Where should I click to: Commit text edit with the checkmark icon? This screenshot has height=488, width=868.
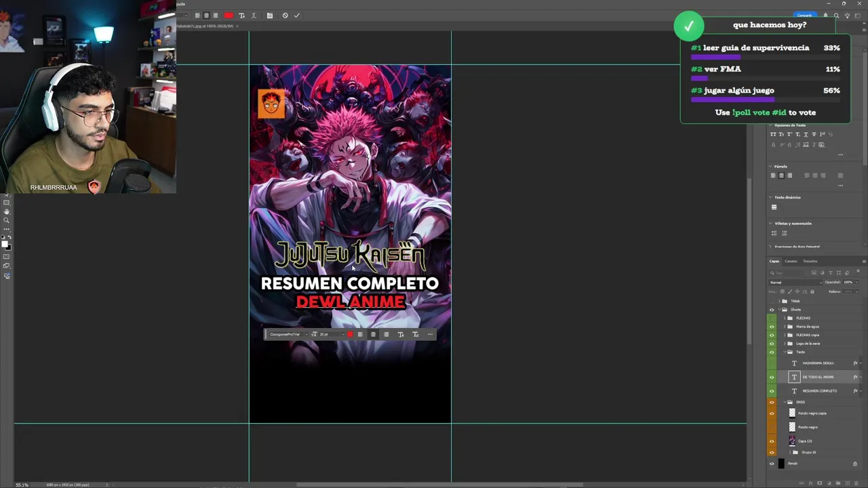point(296,15)
